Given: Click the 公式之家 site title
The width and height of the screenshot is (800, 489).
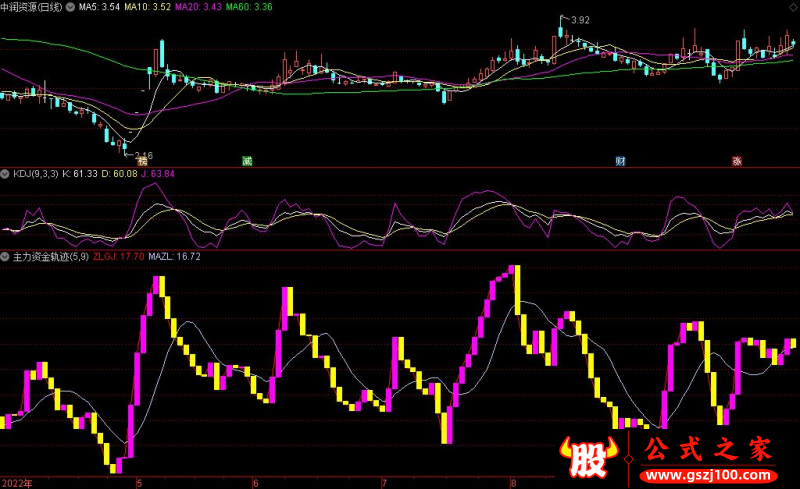Looking at the screenshot, I should 709,451.
